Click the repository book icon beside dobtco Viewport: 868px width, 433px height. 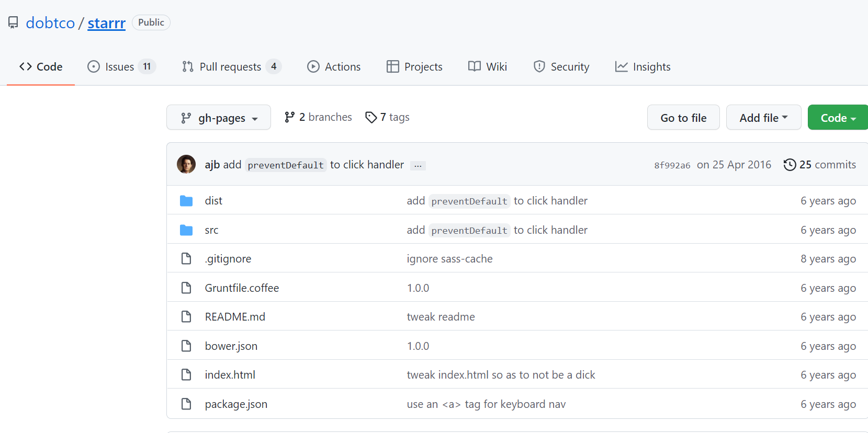[x=13, y=22]
